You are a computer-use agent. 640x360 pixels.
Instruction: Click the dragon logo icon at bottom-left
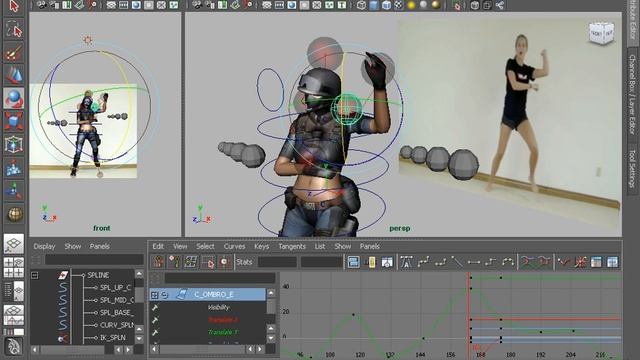coord(14,347)
